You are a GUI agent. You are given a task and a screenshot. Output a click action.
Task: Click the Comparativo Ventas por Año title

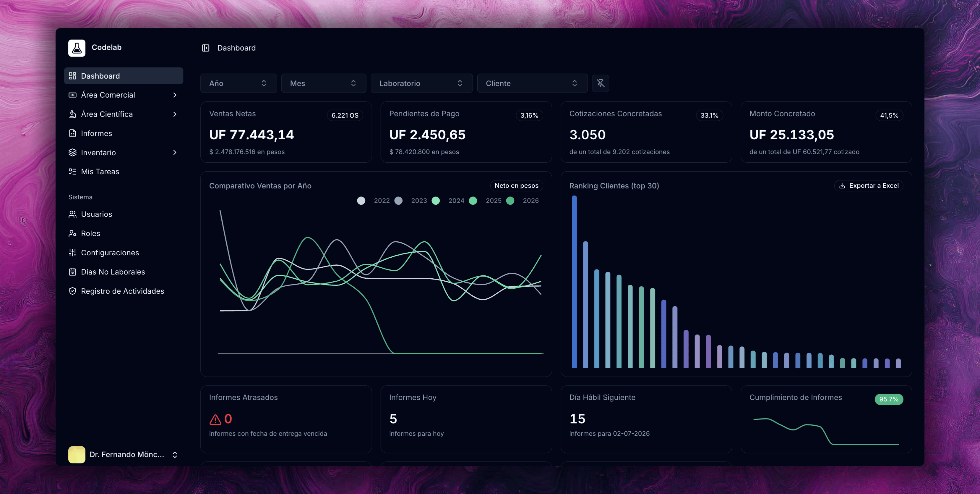coord(260,186)
